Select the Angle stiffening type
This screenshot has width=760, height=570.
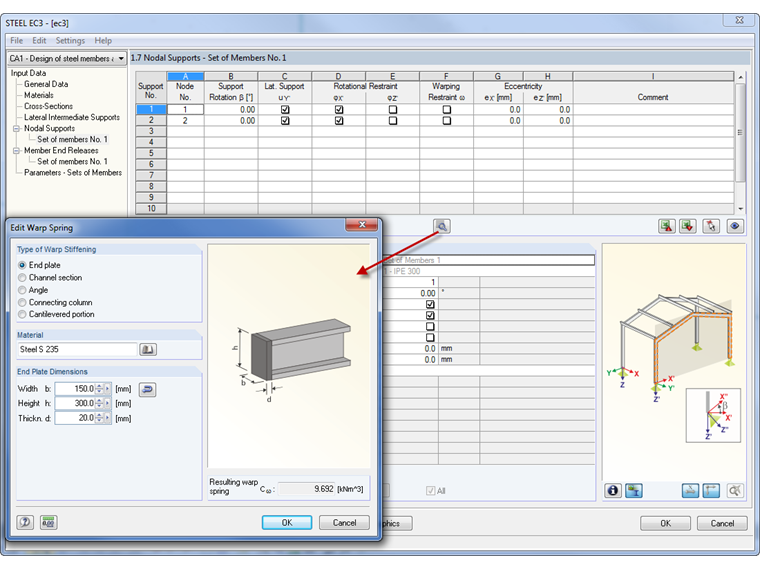click(22, 290)
